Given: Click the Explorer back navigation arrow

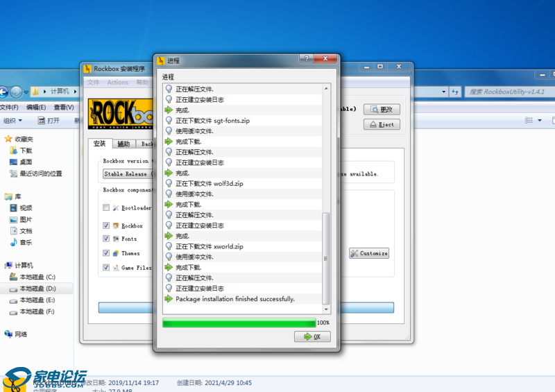Looking at the screenshot, I should click(3, 92).
